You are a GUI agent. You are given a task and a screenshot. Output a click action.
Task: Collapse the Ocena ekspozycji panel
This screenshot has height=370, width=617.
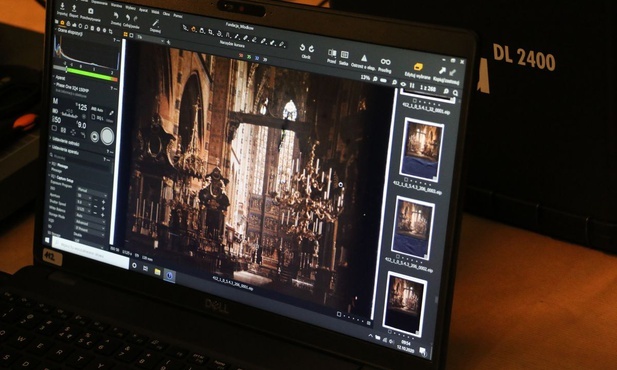55,30
